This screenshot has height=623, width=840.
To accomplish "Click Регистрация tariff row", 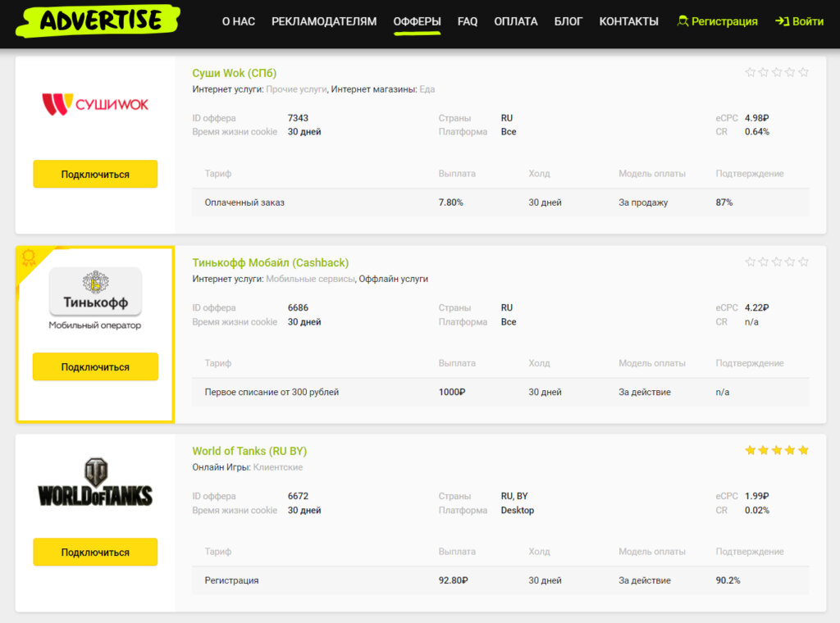I will (500, 580).
